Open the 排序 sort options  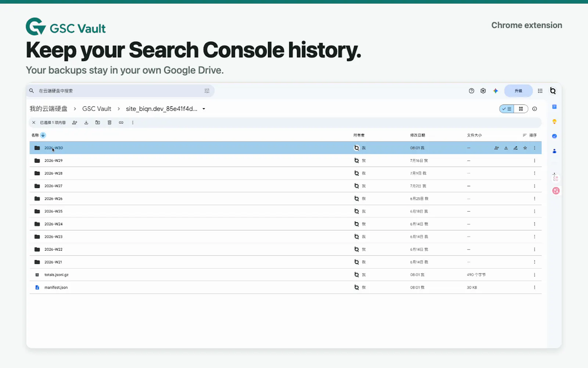click(x=530, y=135)
